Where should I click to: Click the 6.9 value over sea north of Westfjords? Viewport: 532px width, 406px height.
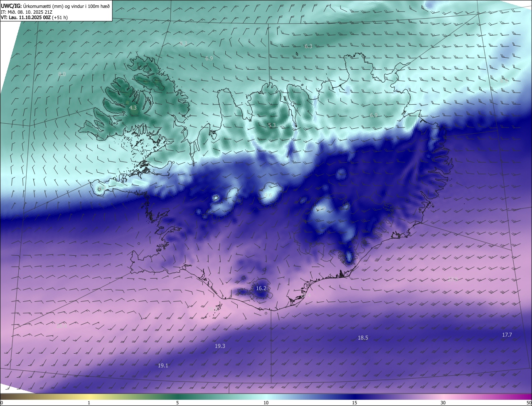pyautogui.click(x=209, y=59)
